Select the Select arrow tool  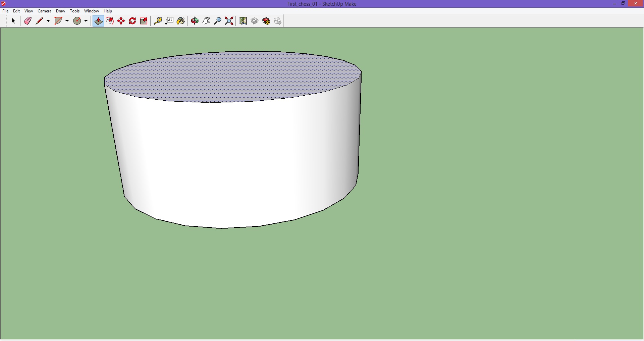pos(13,21)
